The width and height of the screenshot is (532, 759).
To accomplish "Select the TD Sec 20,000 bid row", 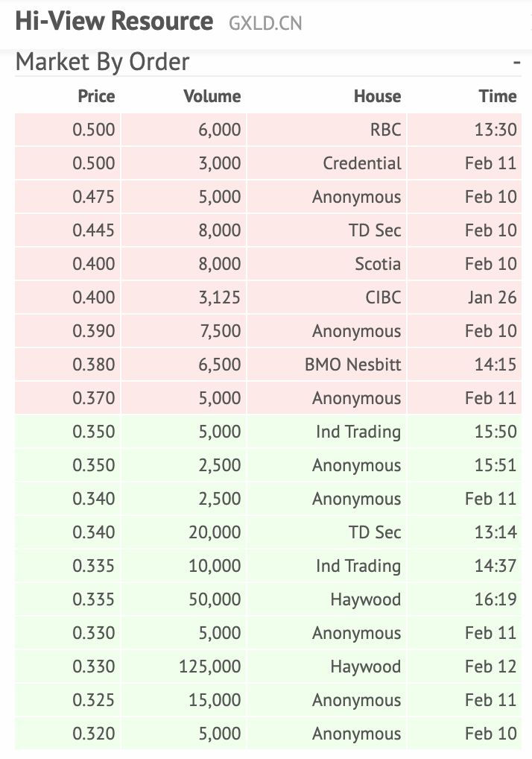I will click(x=268, y=532).
